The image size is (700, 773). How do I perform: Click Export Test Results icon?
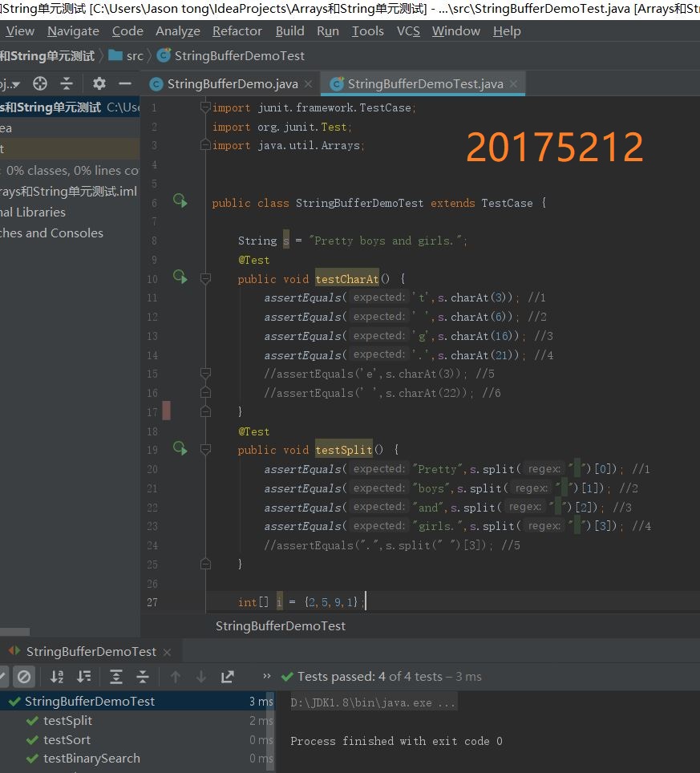click(227, 677)
